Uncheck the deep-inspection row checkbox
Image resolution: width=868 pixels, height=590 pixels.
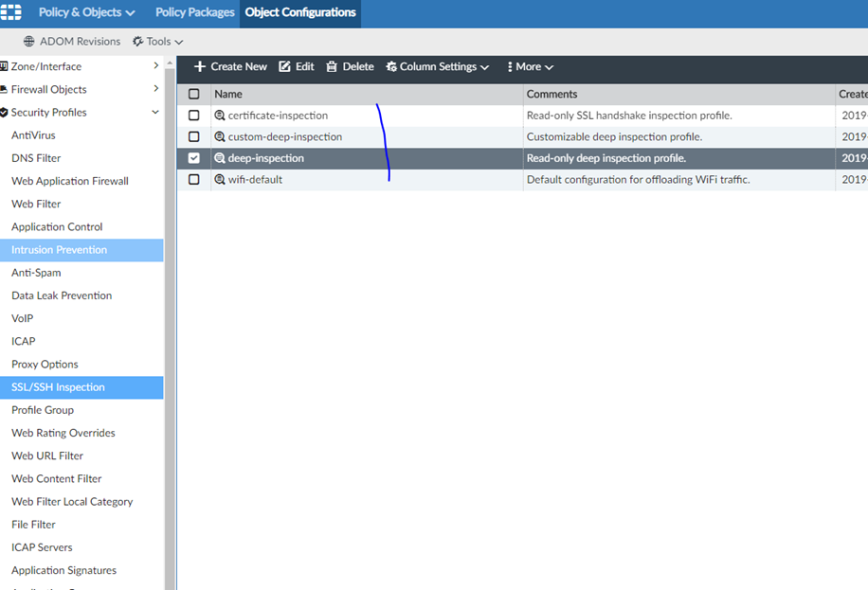pos(194,158)
